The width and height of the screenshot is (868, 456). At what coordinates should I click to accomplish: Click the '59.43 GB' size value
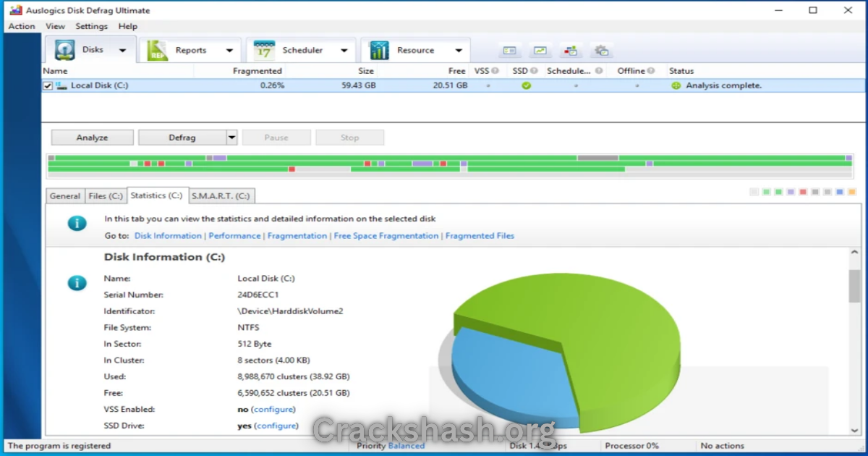tap(359, 85)
